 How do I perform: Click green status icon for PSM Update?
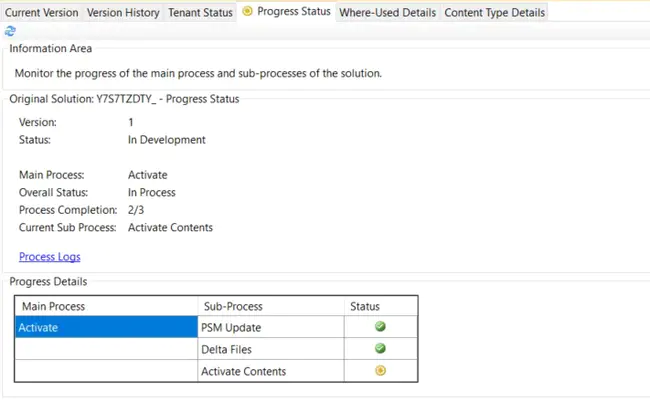380,327
